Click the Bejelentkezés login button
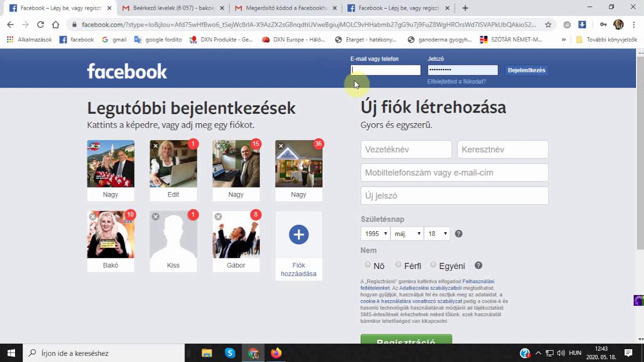 point(527,70)
